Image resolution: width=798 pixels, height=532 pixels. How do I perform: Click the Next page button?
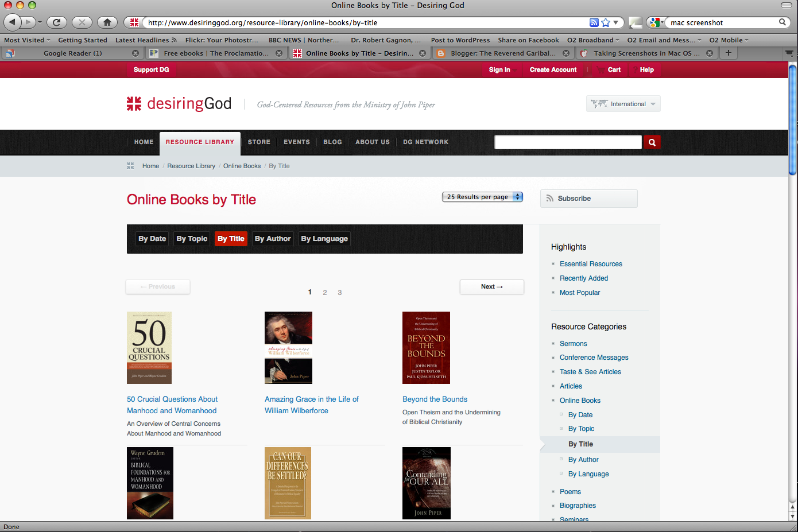coord(492,286)
